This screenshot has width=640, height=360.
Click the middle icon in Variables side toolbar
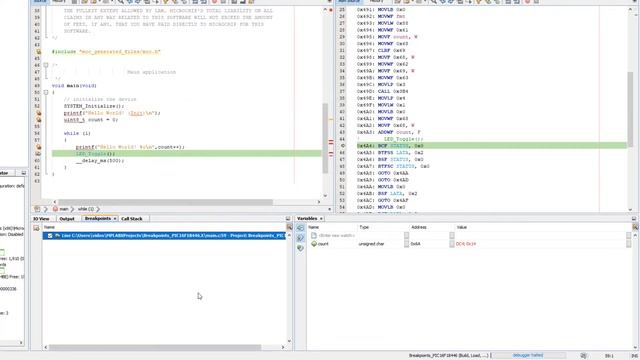tap(300, 238)
